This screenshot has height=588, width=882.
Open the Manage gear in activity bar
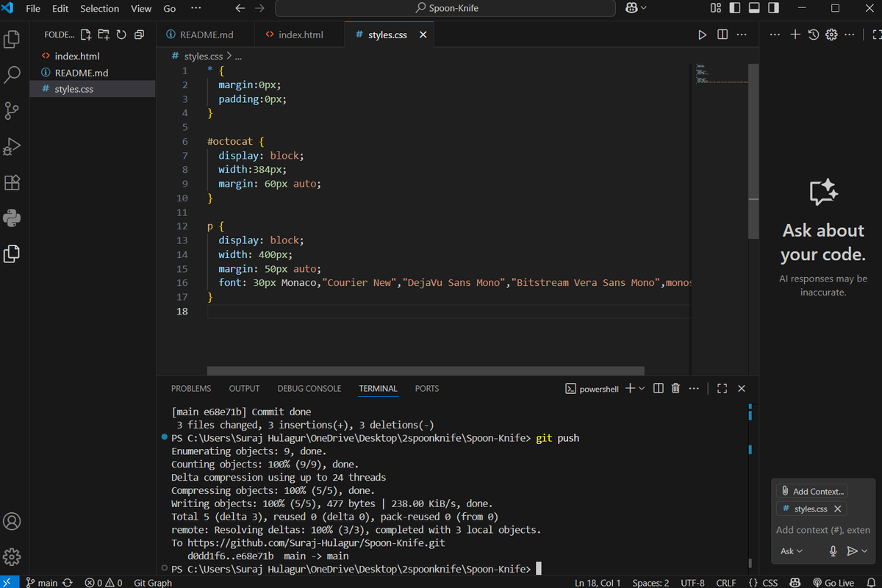click(12, 556)
